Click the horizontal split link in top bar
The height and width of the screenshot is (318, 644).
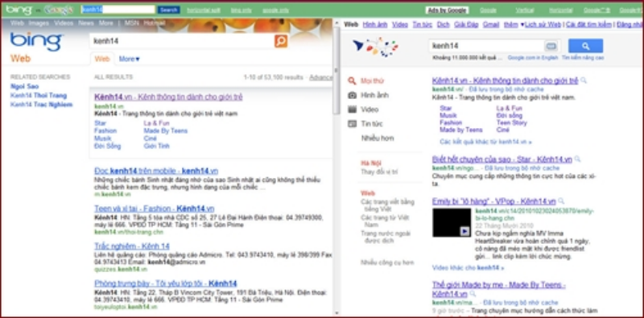[x=204, y=10]
